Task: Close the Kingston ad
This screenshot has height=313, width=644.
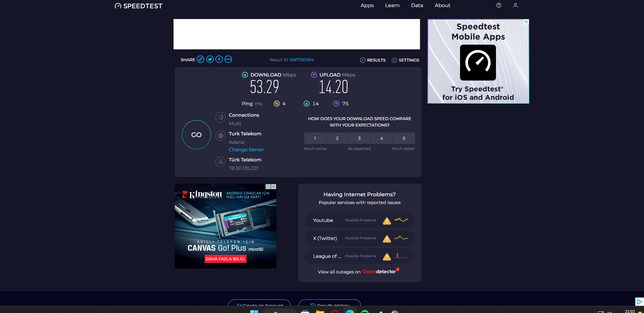Action: (273, 186)
